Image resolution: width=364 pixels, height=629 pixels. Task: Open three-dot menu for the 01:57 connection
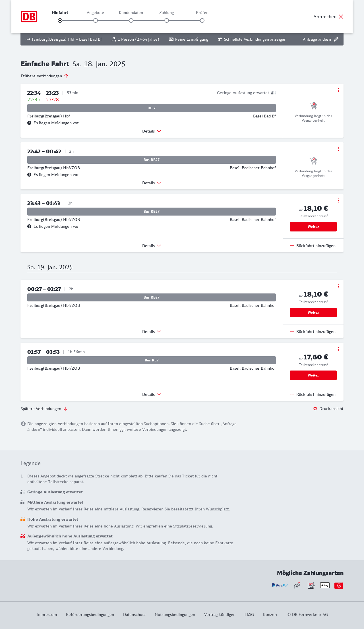[x=338, y=349]
